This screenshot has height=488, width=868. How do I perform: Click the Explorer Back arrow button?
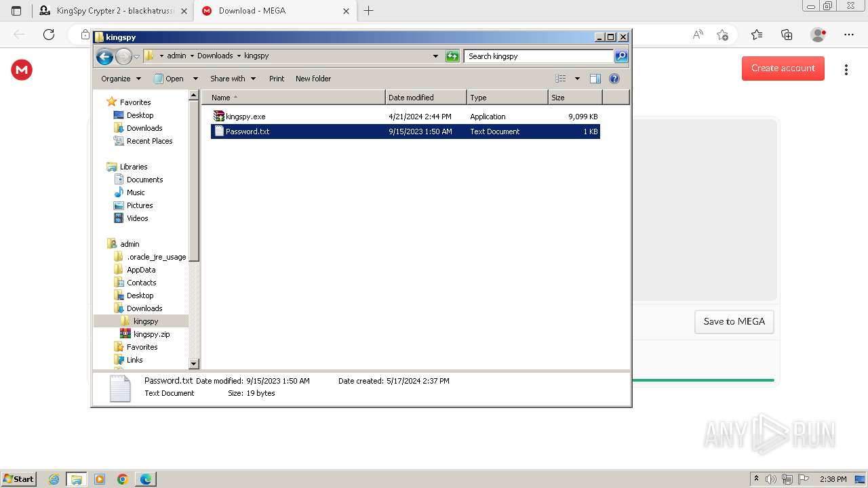click(x=104, y=56)
